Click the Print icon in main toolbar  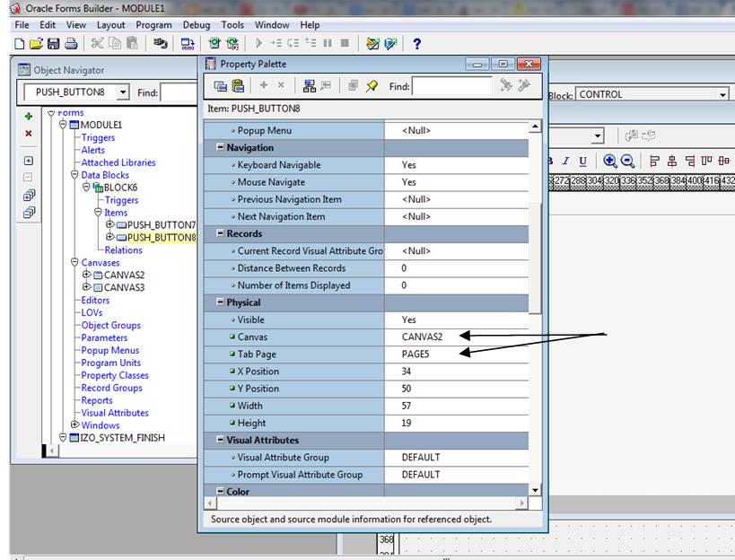[x=70, y=43]
